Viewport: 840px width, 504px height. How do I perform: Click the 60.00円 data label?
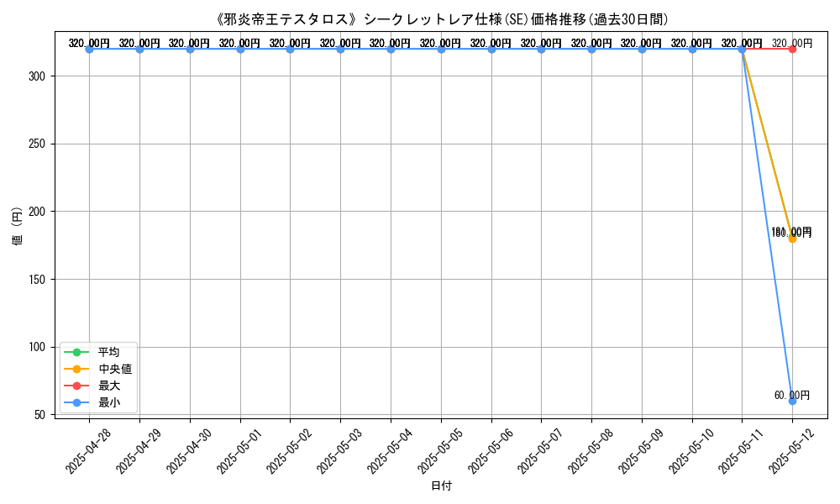coord(792,396)
